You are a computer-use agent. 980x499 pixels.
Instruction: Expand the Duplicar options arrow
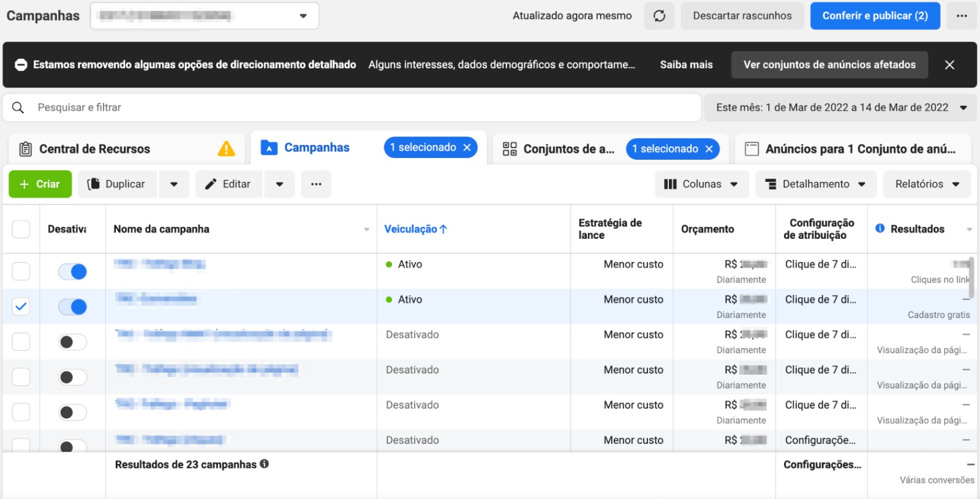tap(174, 184)
